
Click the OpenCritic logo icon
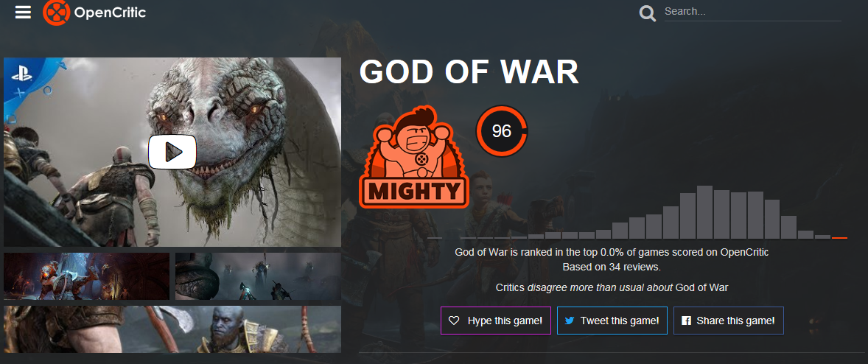[x=57, y=13]
